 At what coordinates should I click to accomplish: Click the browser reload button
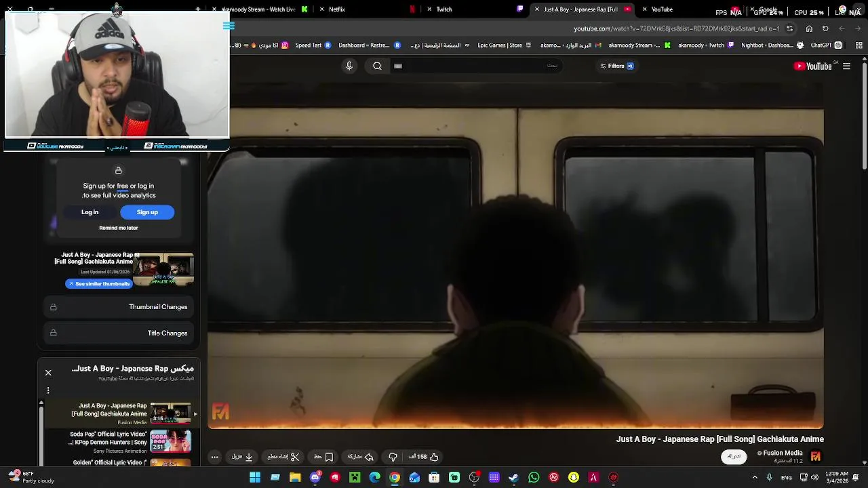(825, 28)
